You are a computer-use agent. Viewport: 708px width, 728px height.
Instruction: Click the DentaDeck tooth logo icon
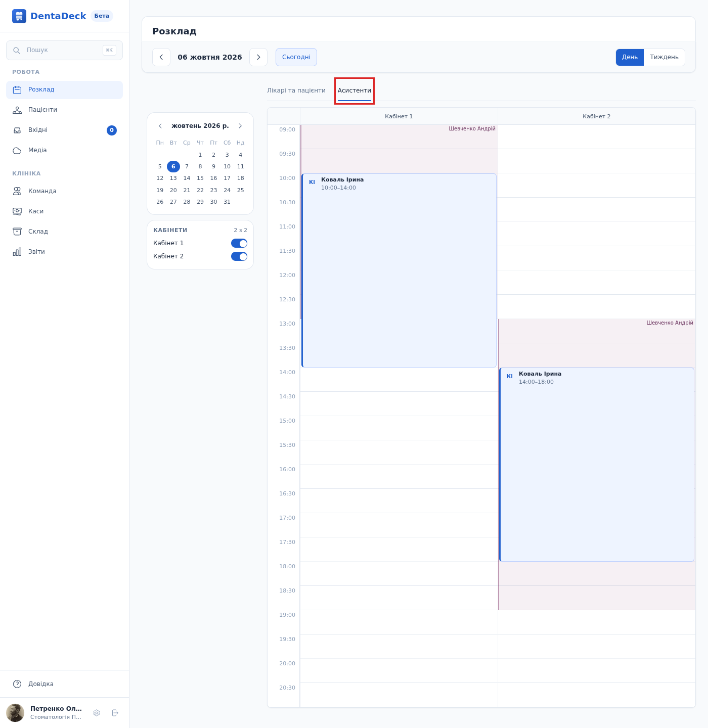click(19, 16)
